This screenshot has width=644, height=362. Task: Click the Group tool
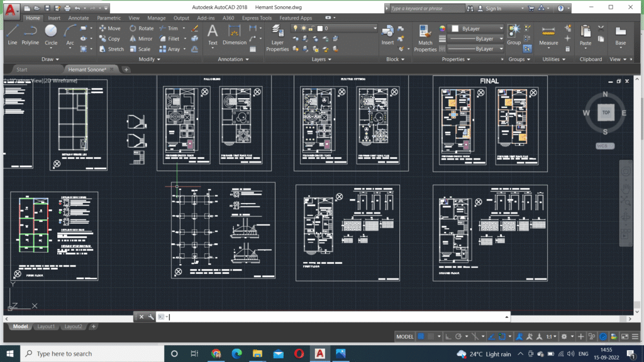coord(514,35)
